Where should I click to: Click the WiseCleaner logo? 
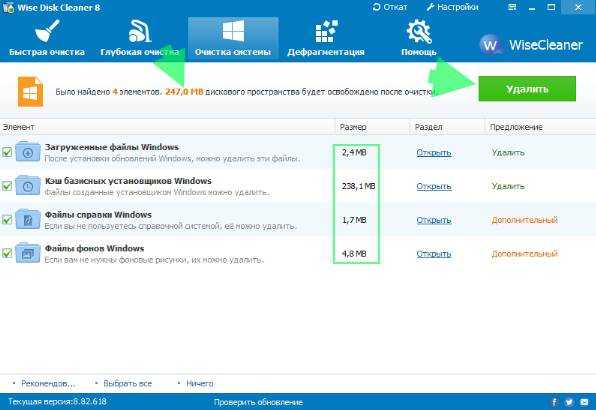click(531, 45)
